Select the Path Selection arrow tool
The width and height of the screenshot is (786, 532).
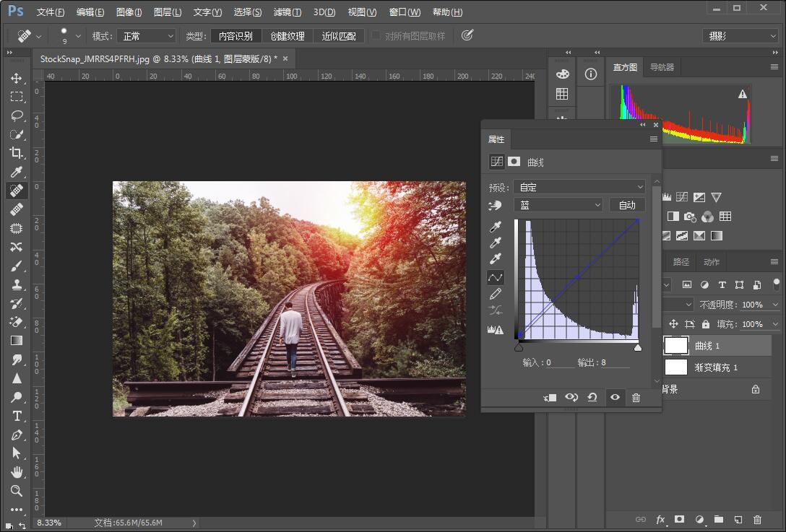pyautogui.click(x=17, y=453)
